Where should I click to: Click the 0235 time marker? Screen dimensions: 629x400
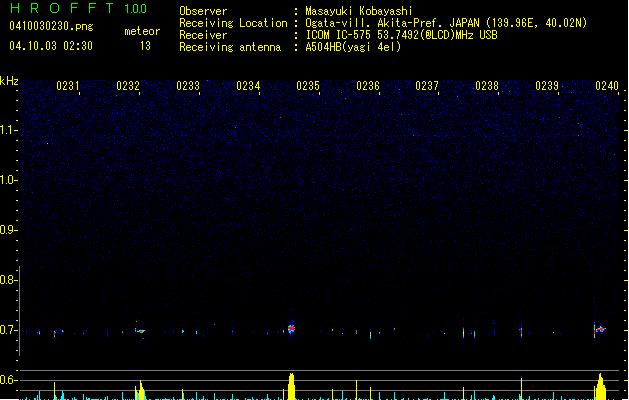point(308,86)
